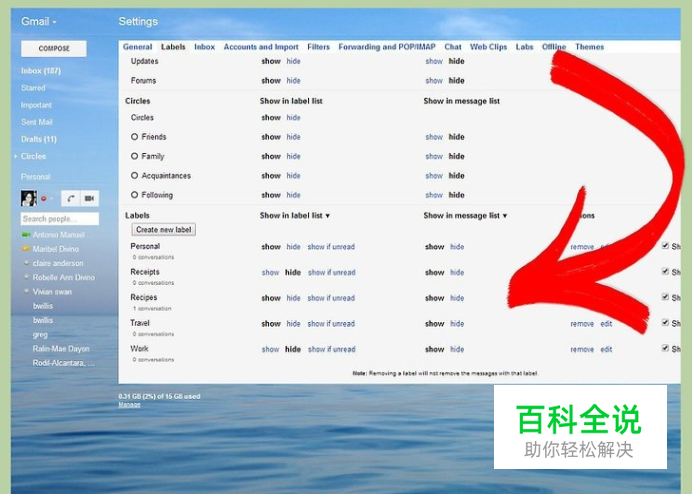Viewport: 692px width, 494px height.
Task: Open the profile photo thumbnail in chat
Action: [x=29, y=199]
